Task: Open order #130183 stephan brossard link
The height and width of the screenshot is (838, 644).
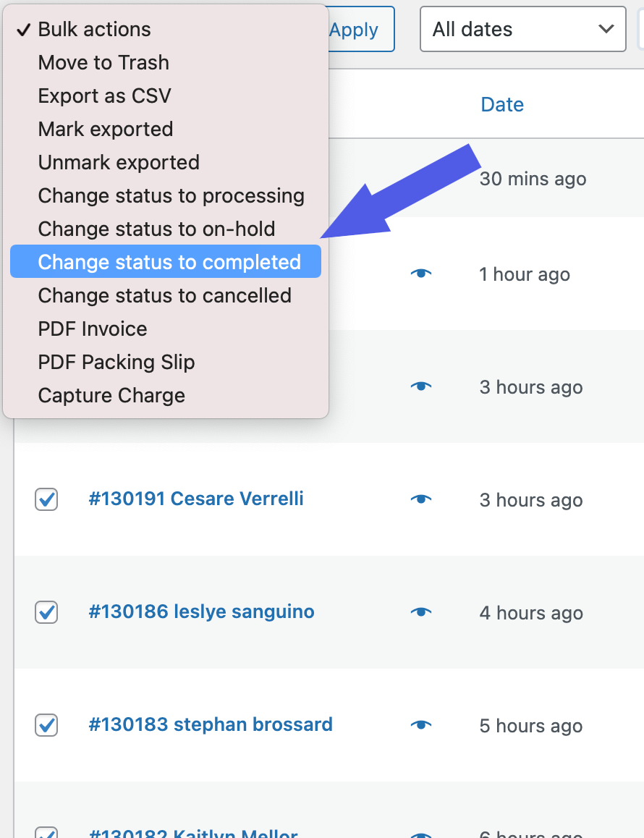Action: 211,724
